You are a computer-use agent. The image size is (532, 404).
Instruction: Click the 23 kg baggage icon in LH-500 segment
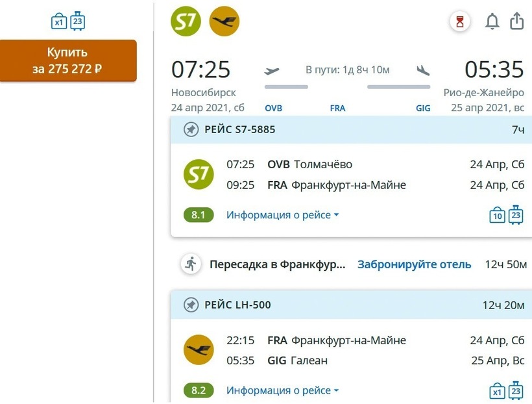[516, 390]
